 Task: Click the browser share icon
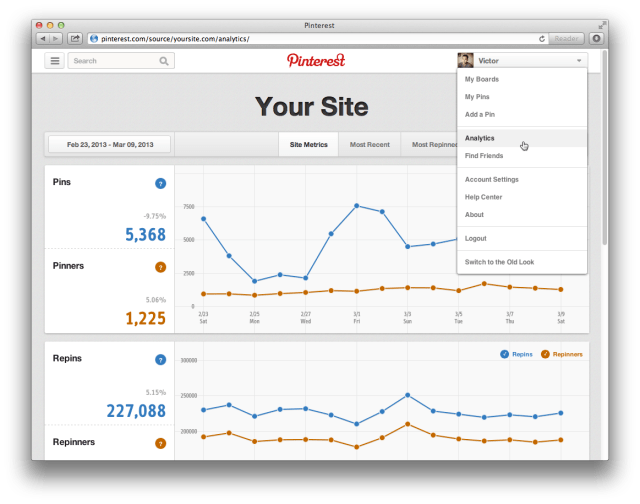[x=75, y=38]
